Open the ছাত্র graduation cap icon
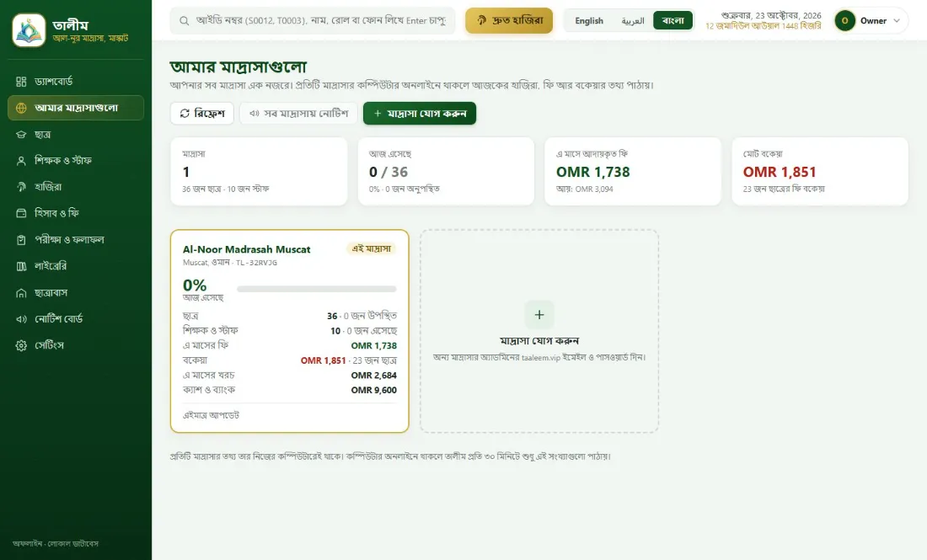Screen dimensions: 927x560 click(x=21, y=135)
